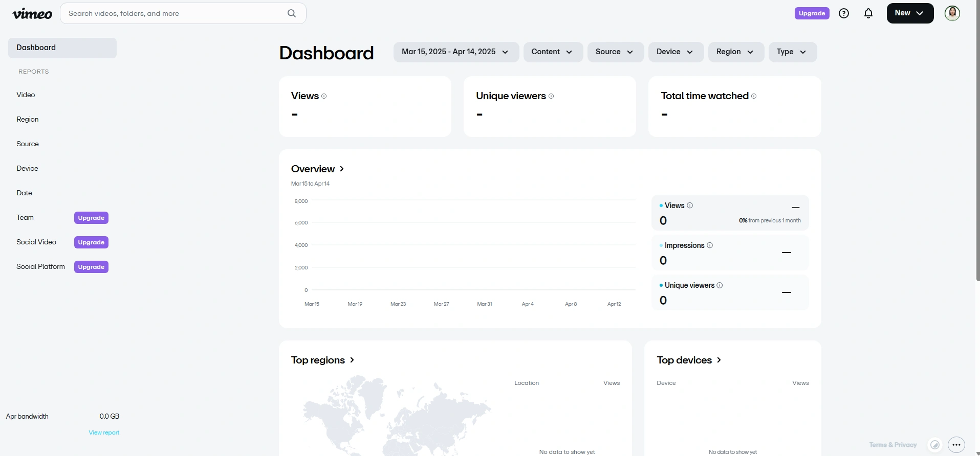Open the Social Platform report

click(x=40, y=267)
